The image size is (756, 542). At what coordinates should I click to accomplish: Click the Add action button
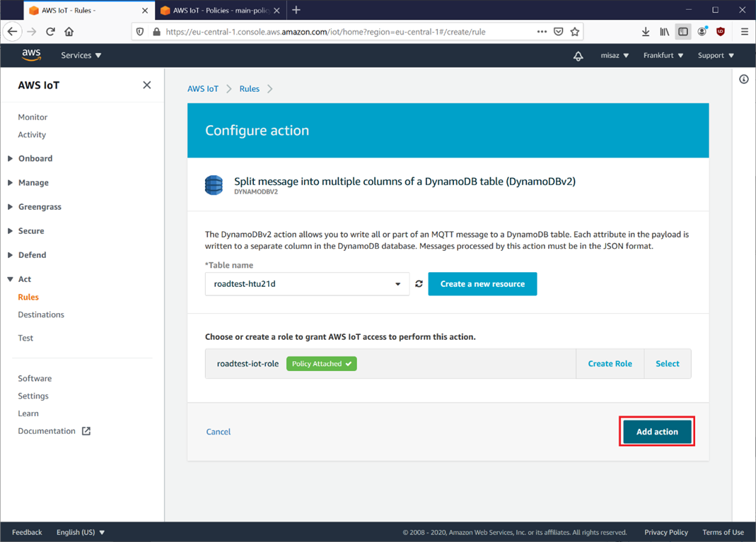656,432
